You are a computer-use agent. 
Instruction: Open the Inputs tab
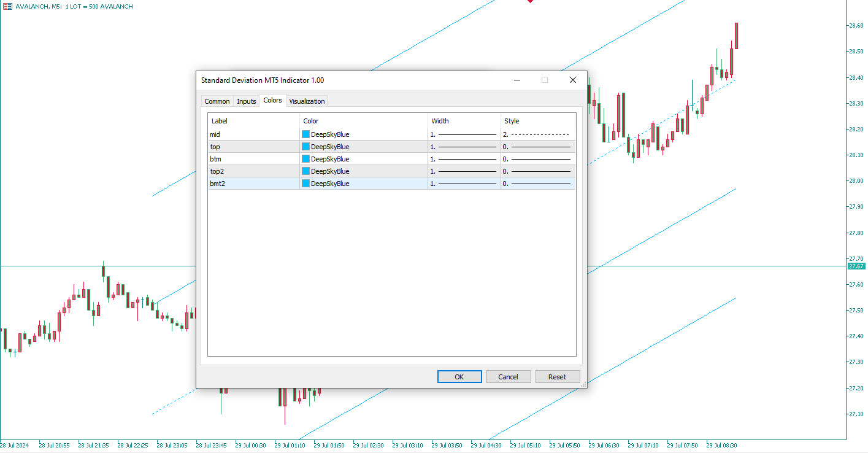point(247,101)
